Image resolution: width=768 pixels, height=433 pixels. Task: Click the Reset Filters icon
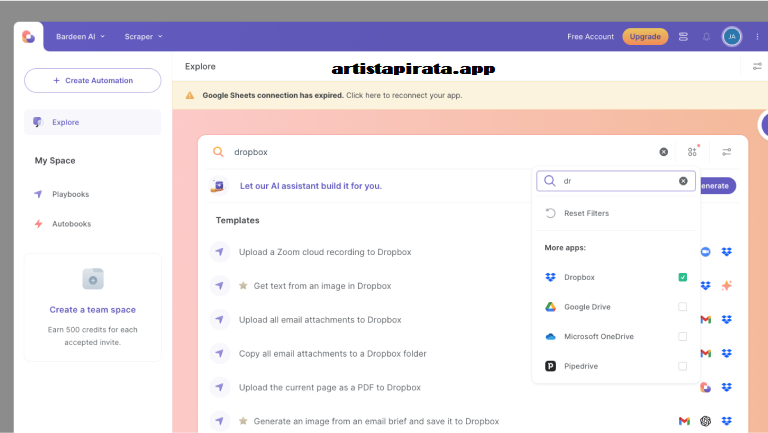click(x=550, y=213)
